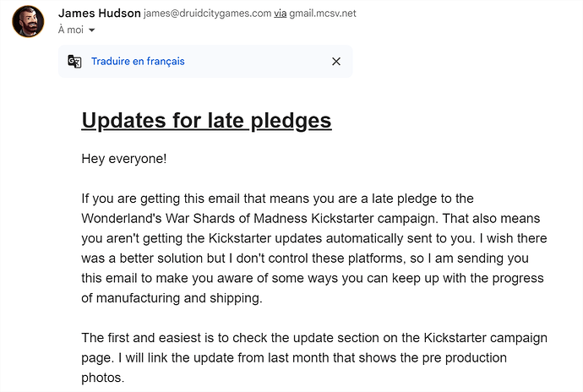This screenshot has width=583, height=392.
Task: Click the Hey everyone! greeting line
Action: click(124, 159)
